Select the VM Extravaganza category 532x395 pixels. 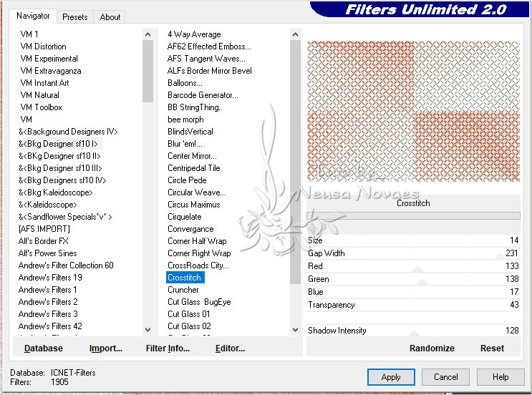point(51,71)
